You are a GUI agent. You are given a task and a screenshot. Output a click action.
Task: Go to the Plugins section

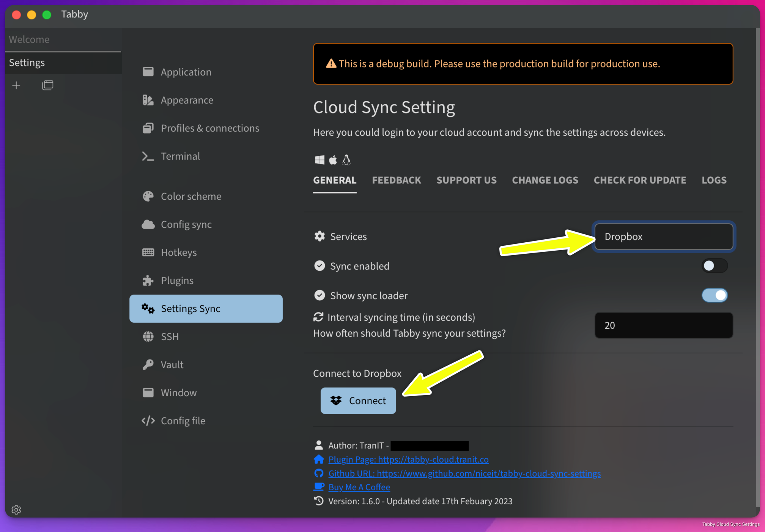click(x=206, y=280)
